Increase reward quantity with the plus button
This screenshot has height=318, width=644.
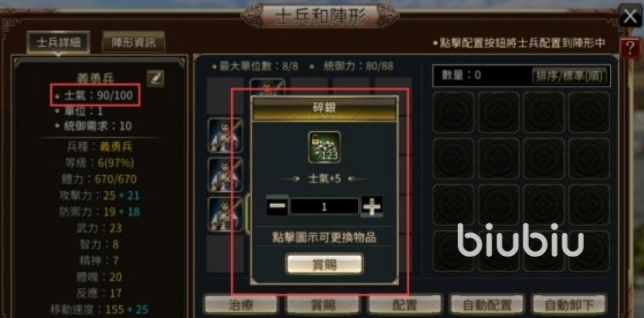(372, 206)
